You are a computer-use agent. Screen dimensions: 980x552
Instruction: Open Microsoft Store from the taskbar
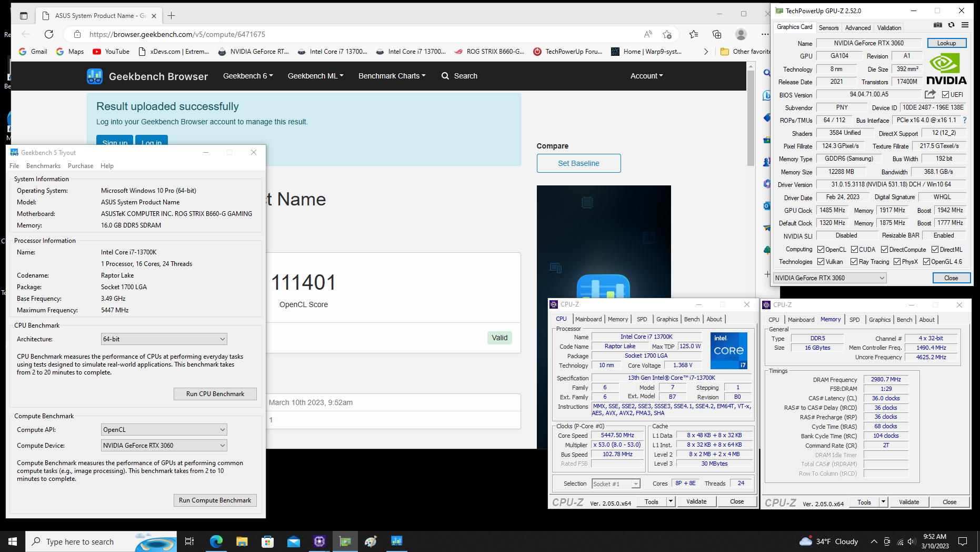click(267, 541)
